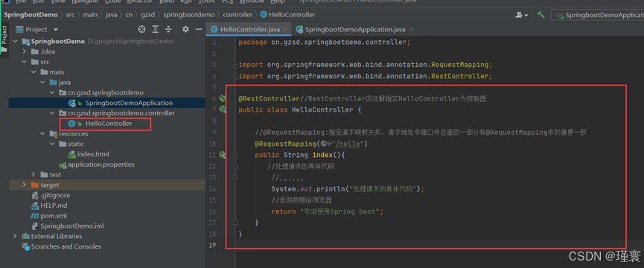The width and height of the screenshot is (644, 268).
Task: Collapse the static folder
Action: point(51,144)
